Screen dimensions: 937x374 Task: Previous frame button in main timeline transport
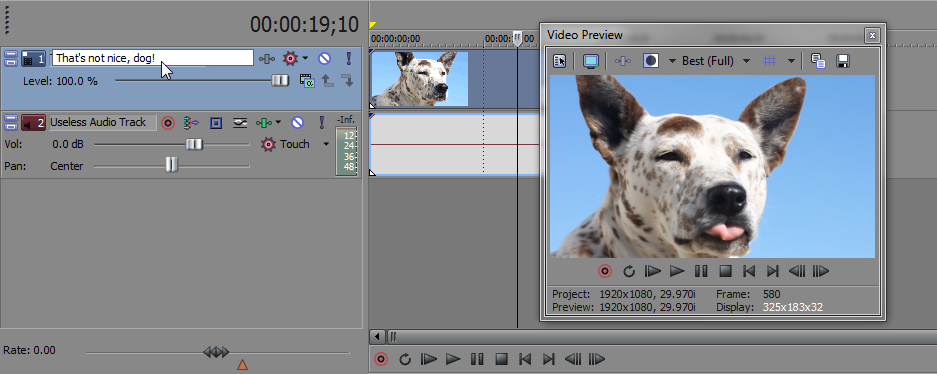(573, 359)
